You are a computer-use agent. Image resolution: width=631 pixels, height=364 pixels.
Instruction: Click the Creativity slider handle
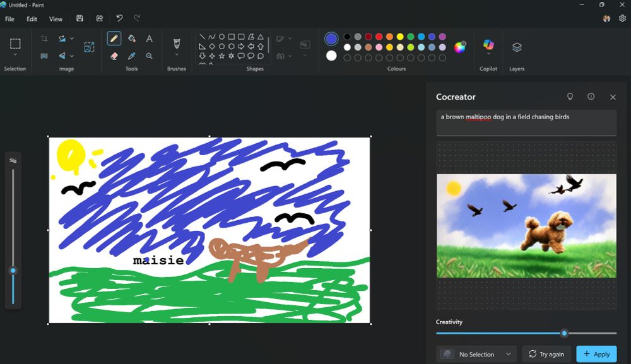pyautogui.click(x=564, y=333)
